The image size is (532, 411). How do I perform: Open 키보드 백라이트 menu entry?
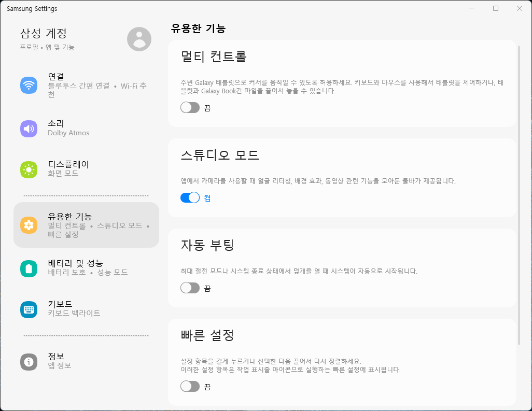(74, 313)
